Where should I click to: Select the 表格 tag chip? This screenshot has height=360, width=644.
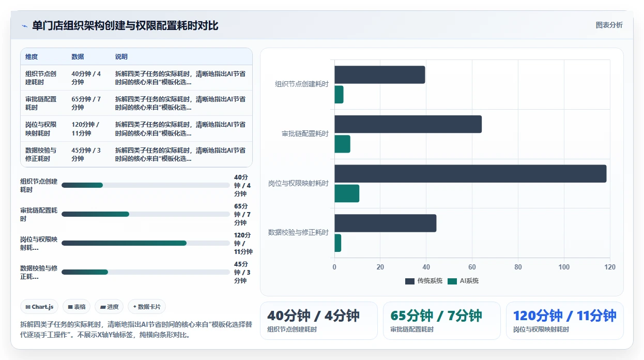click(76, 307)
